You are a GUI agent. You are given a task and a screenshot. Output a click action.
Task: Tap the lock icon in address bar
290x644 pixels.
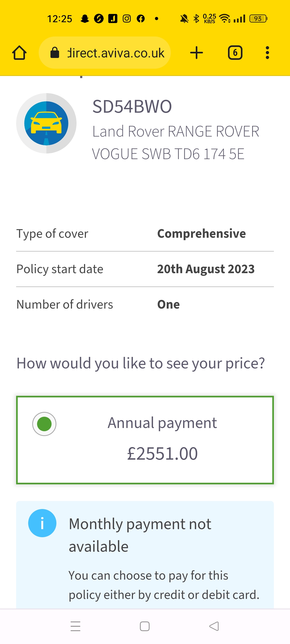pos(55,53)
